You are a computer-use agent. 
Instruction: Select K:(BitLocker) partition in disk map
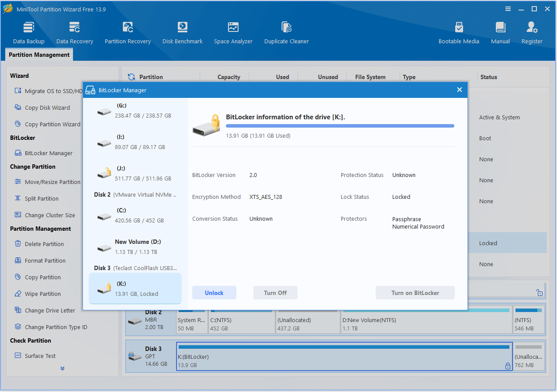click(344, 356)
